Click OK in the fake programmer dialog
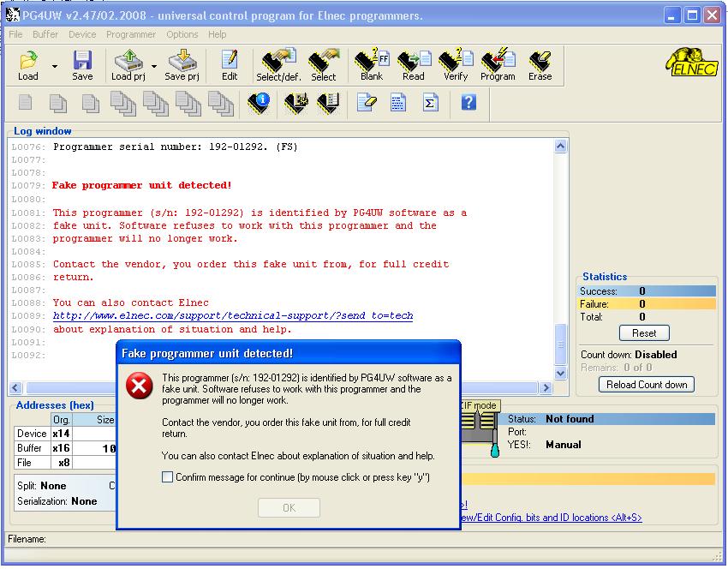Viewport: 728px width, 569px height. [289, 507]
